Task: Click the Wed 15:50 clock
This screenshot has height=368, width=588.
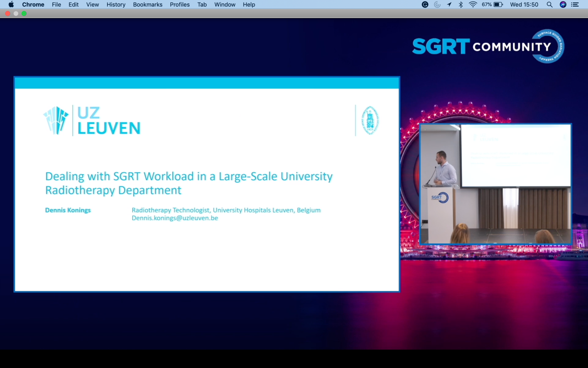Action: (524, 5)
